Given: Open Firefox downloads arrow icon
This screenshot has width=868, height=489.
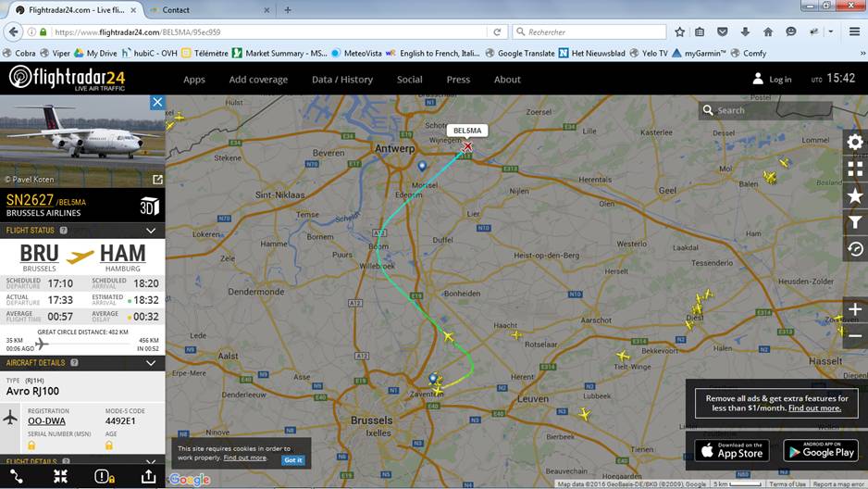Looking at the screenshot, I should [745, 32].
